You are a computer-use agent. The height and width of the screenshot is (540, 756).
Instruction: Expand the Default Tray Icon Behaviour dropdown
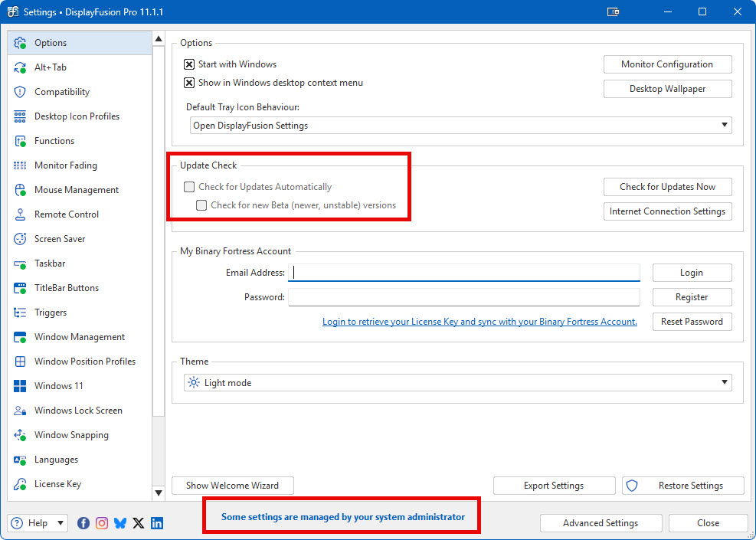(x=460, y=126)
